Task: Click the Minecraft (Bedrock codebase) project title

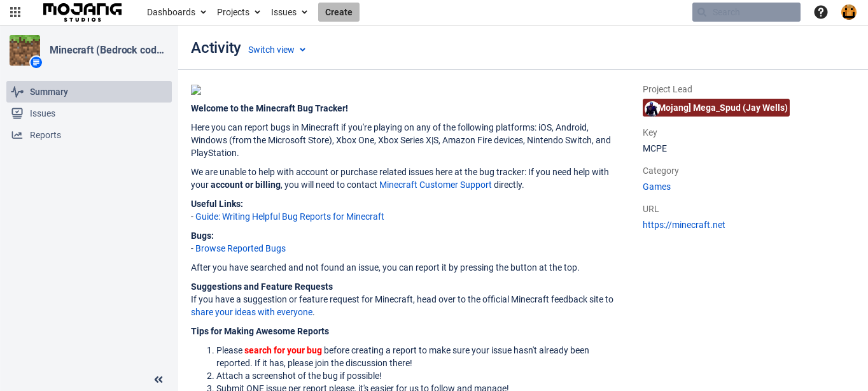Action: tap(107, 50)
